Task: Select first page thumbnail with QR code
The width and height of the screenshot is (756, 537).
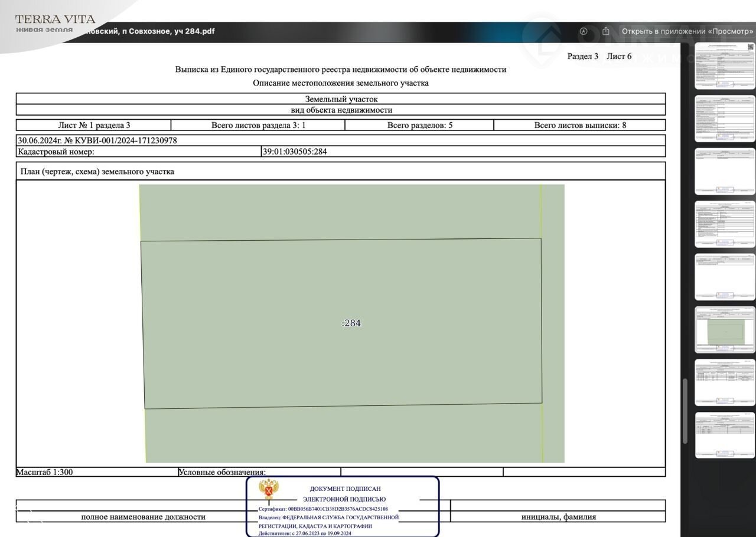Action: (725, 66)
